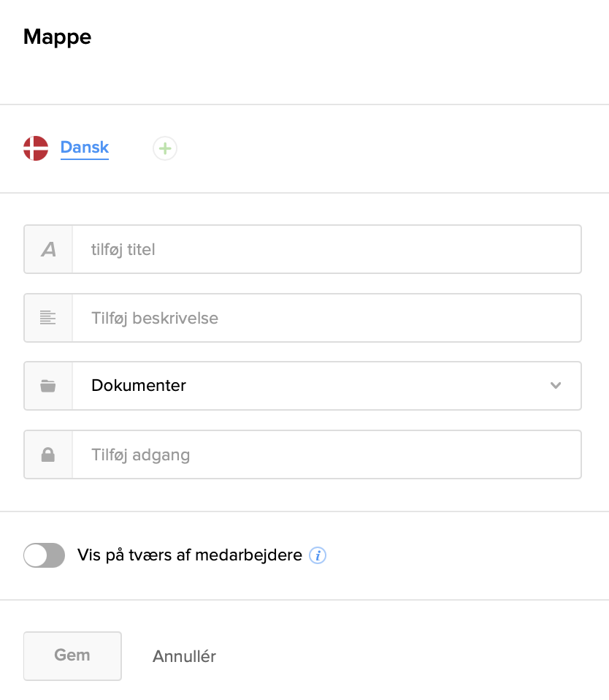The height and width of the screenshot is (700, 609).
Task: Switch to the Dansk language tab
Action: [85, 148]
